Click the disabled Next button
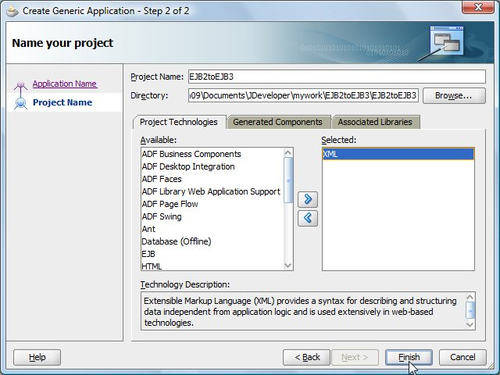Viewport: 500px width, 375px height. pyautogui.click(x=355, y=357)
